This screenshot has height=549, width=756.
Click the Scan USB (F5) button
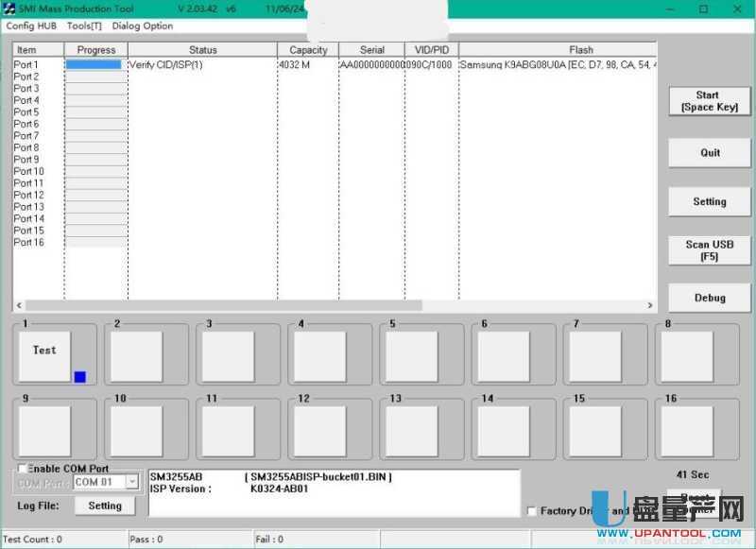click(710, 250)
